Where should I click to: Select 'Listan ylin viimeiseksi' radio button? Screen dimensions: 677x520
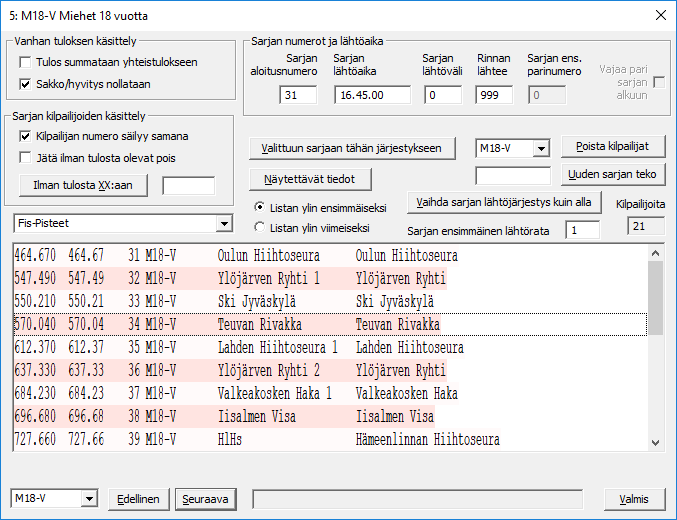click(261, 227)
